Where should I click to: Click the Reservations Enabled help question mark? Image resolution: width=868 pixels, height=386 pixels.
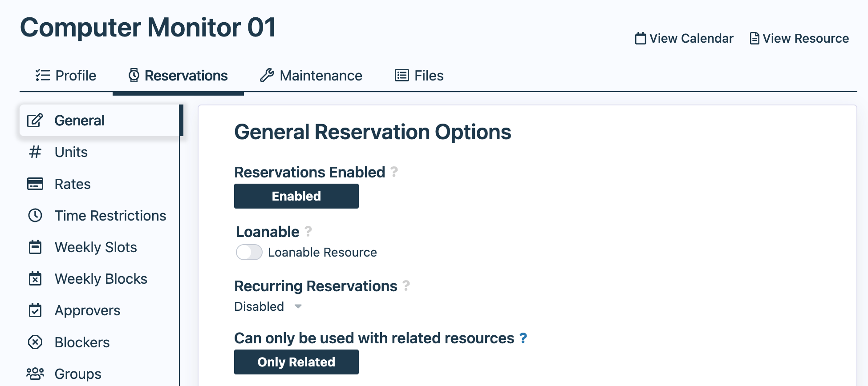click(x=394, y=172)
